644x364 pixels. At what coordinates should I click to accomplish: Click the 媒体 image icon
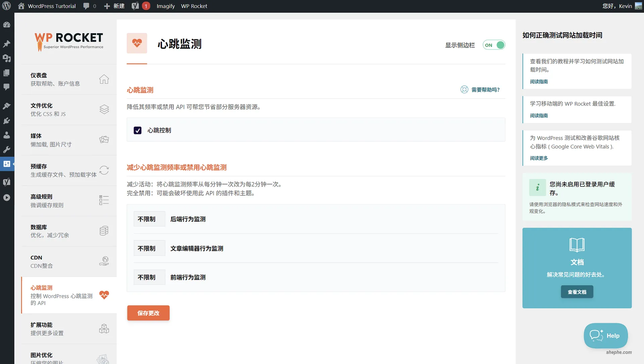tap(104, 140)
